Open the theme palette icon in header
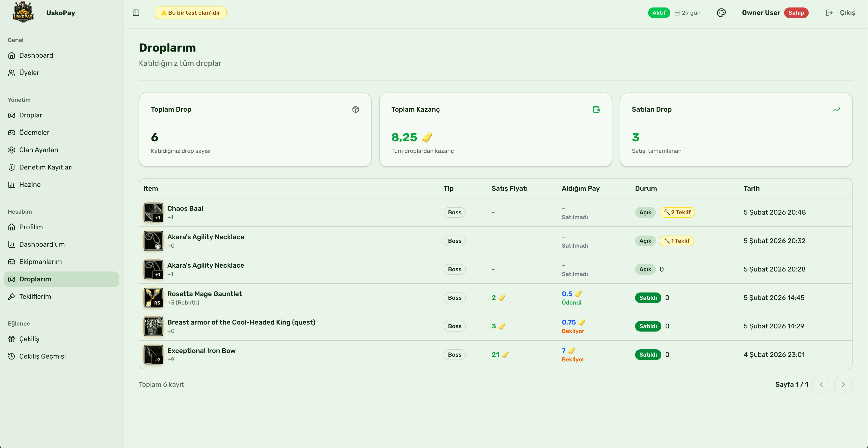Screen dimensions: 868x448 tap(721, 13)
